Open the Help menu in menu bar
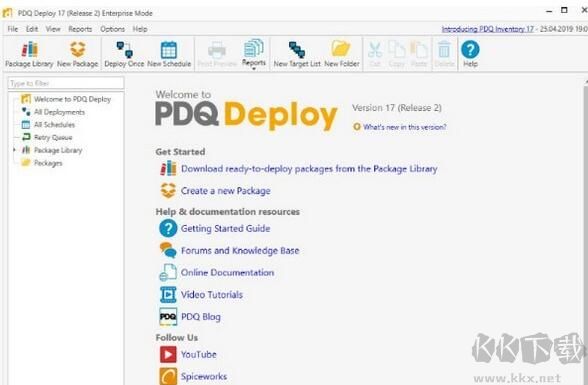Image resolution: width=588 pixels, height=385 pixels. (140, 29)
